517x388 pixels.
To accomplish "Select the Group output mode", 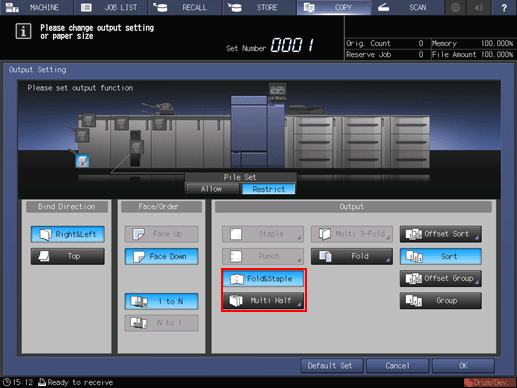I will [x=441, y=300].
